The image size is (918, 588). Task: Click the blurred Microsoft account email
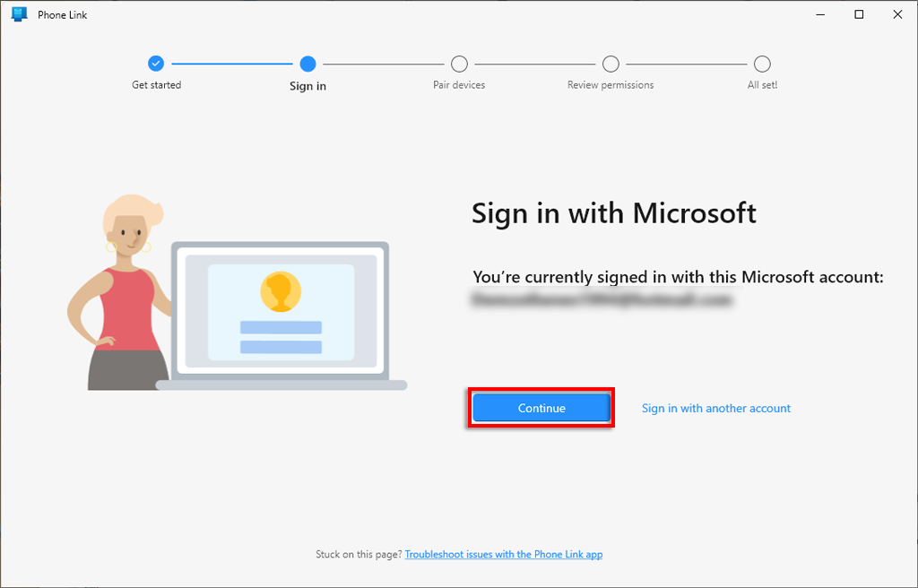(602, 299)
